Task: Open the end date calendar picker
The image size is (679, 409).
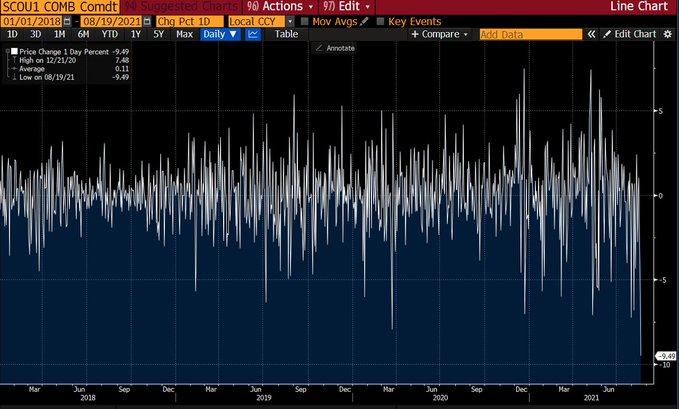Action: 145,20
